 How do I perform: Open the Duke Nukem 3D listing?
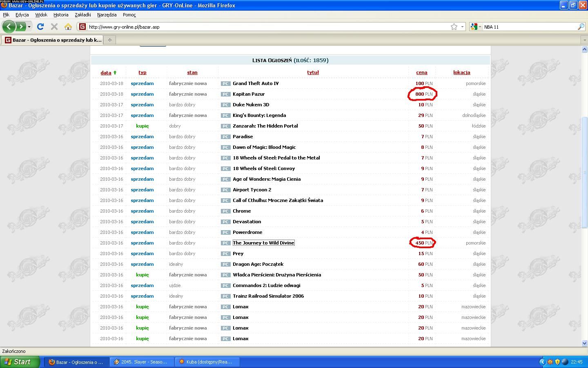click(251, 105)
